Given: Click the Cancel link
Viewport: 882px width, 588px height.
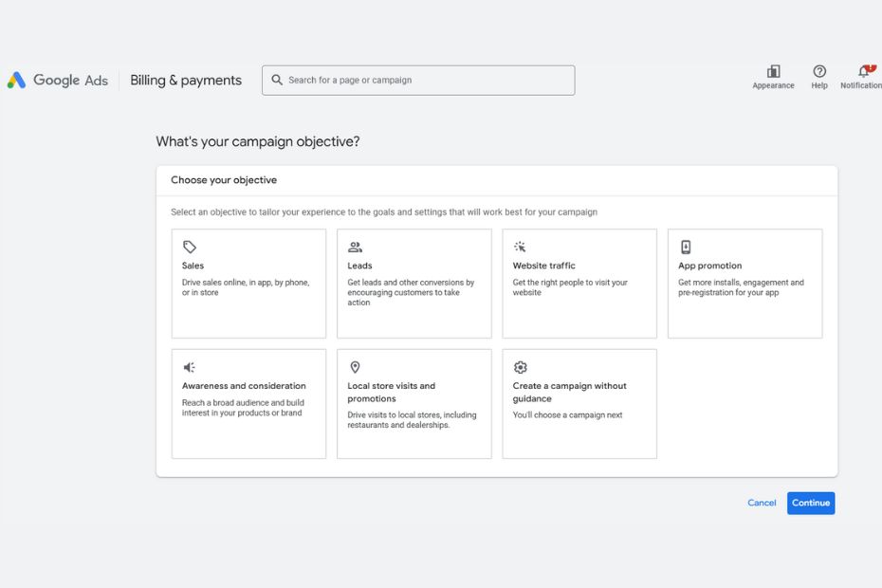Looking at the screenshot, I should tap(762, 504).
